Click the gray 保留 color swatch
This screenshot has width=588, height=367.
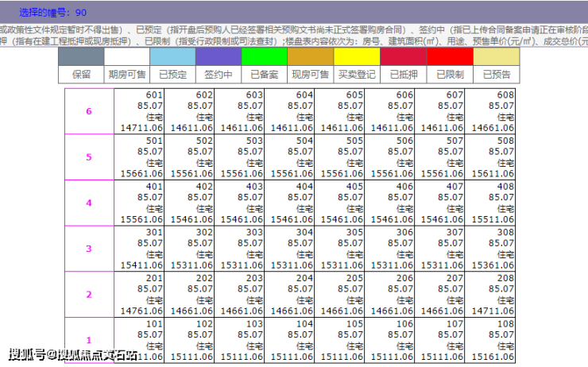(x=81, y=56)
